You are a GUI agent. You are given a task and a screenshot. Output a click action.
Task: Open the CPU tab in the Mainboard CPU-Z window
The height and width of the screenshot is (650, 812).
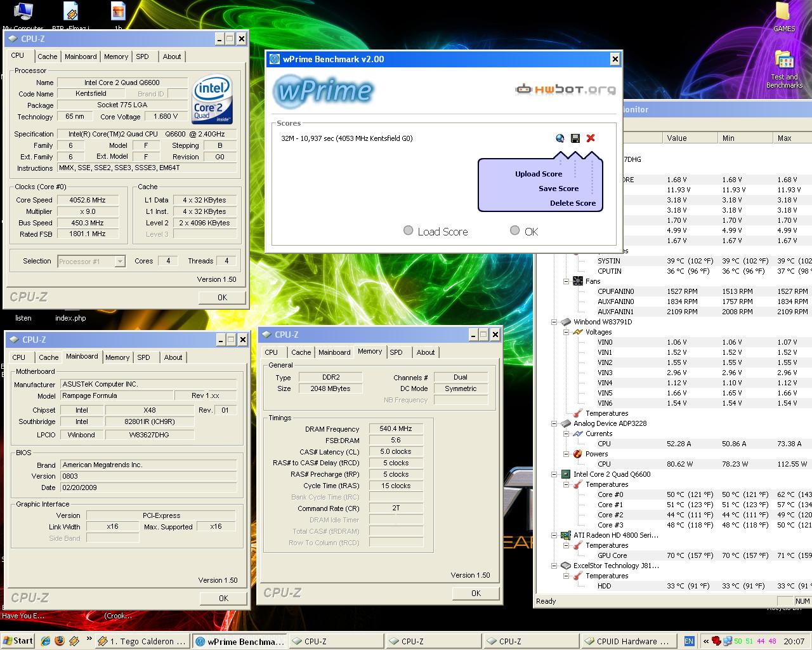[x=19, y=357]
